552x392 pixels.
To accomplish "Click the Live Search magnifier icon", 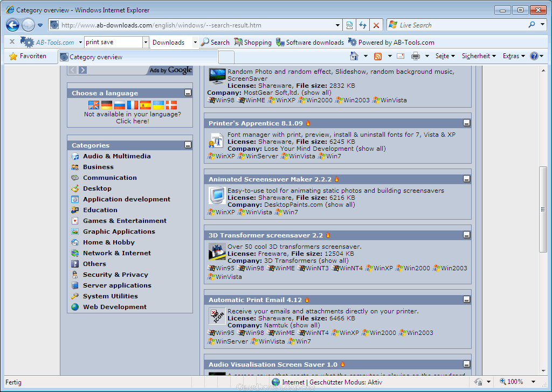I will click(x=532, y=25).
